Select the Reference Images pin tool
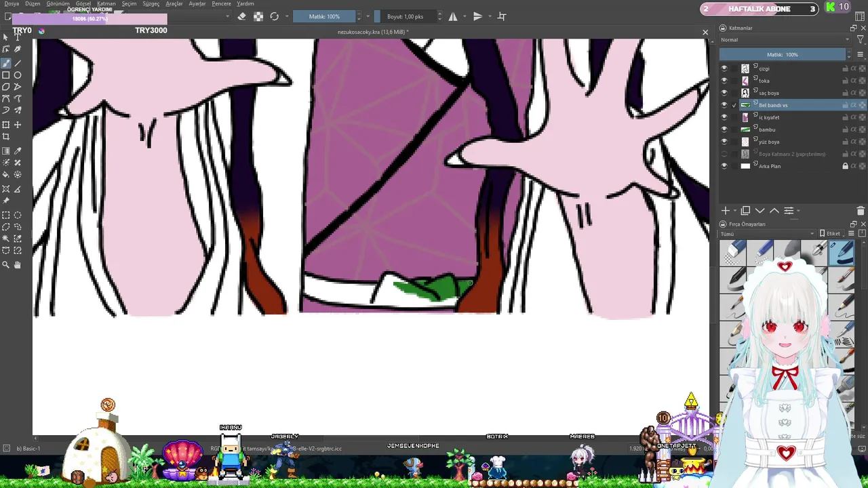 click(x=6, y=201)
